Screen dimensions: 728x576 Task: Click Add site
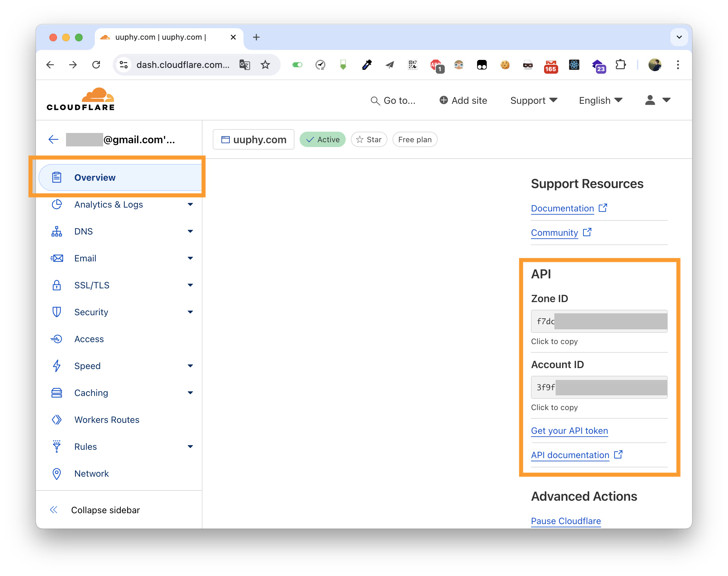tap(463, 101)
